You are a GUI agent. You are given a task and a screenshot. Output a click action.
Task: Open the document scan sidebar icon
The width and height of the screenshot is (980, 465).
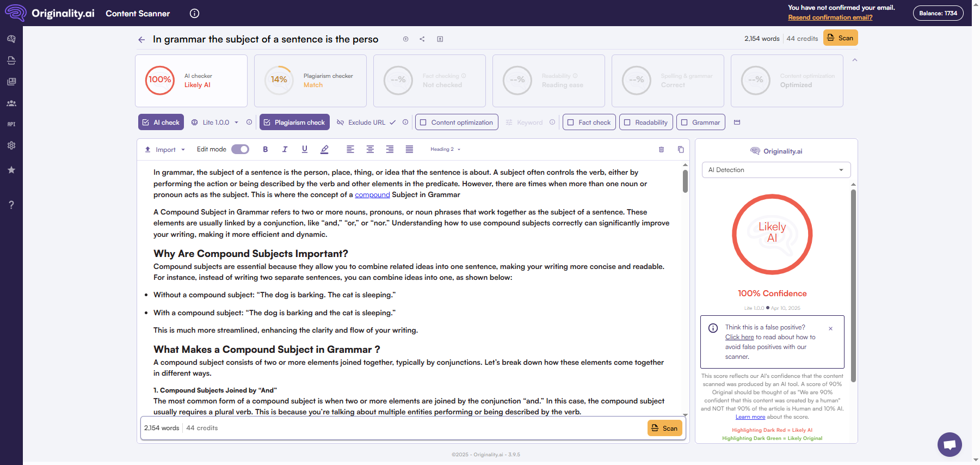[x=11, y=60]
